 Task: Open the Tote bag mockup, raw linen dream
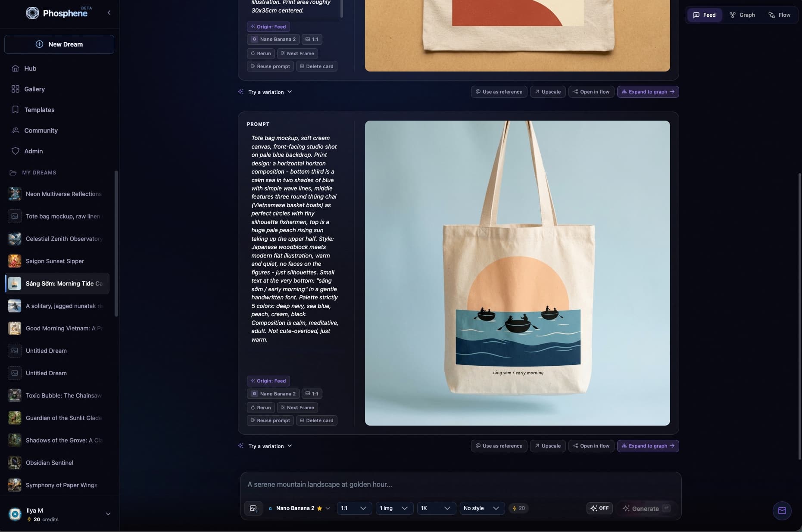[57, 216]
